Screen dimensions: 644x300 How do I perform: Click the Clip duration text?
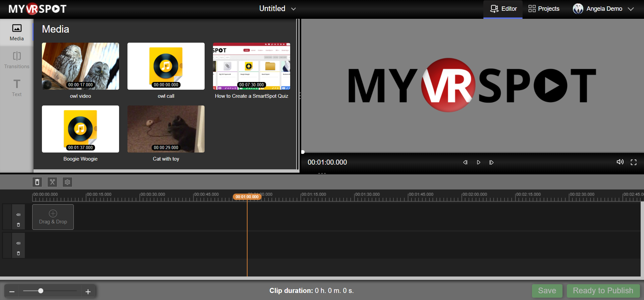pyautogui.click(x=312, y=291)
